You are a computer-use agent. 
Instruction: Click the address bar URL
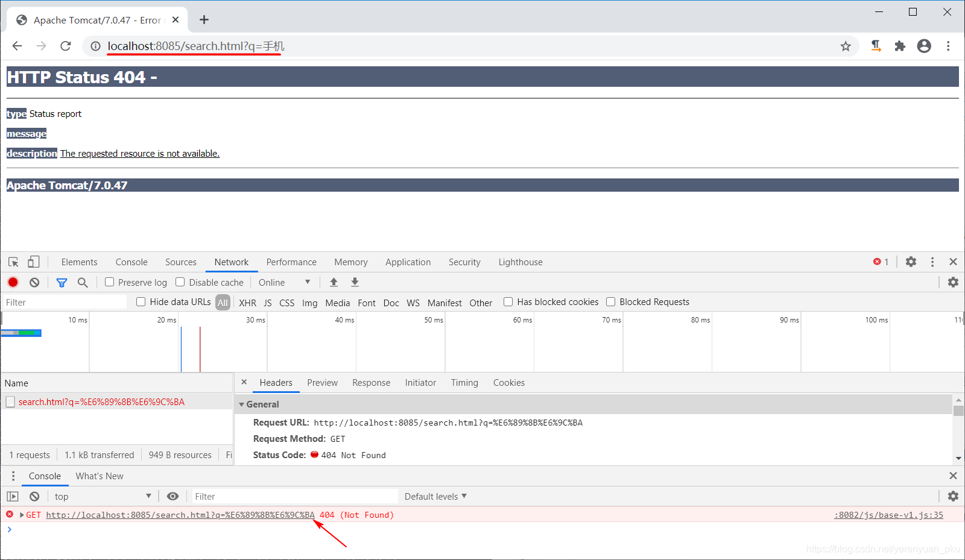tap(196, 46)
